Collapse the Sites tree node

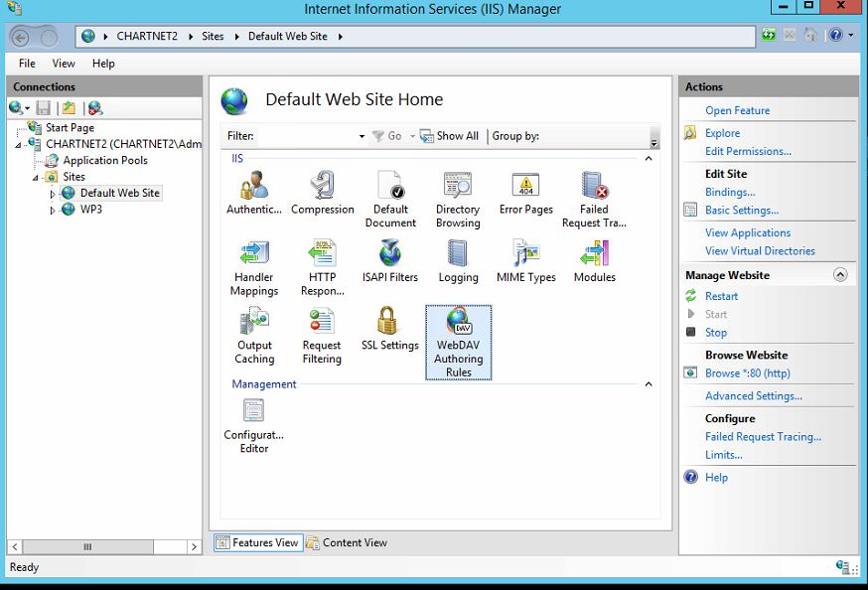coord(36,178)
